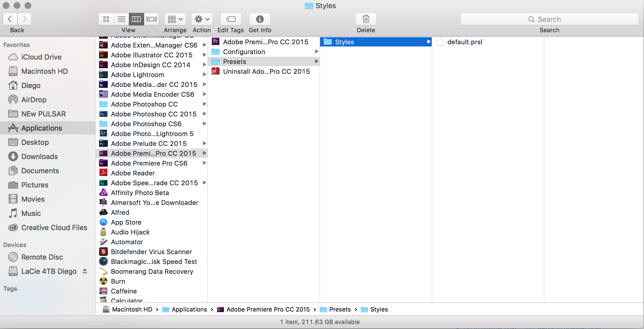Viewport: 644px width, 329px height.
Task: Expand the Configuration folder arrow
Action: (317, 52)
